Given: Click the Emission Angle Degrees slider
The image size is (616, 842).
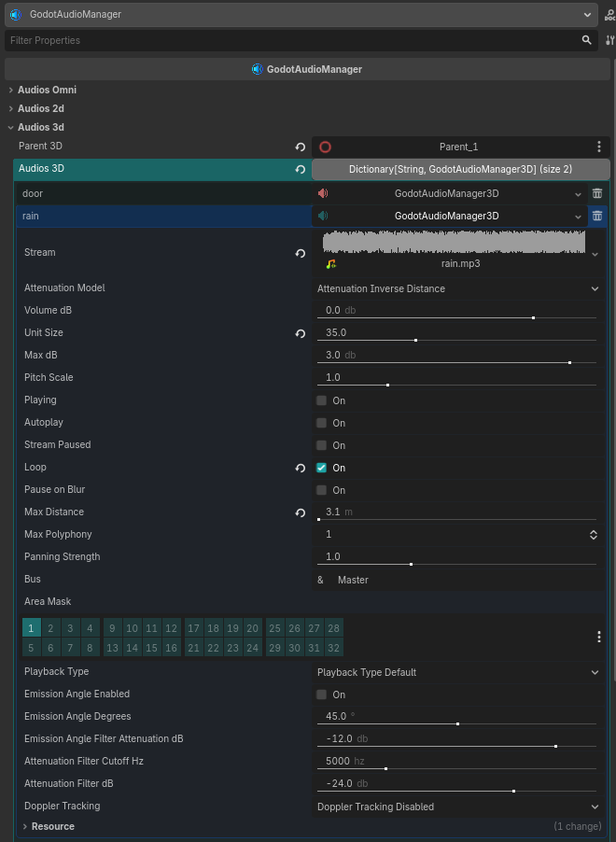Looking at the screenshot, I should click(456, 723).
